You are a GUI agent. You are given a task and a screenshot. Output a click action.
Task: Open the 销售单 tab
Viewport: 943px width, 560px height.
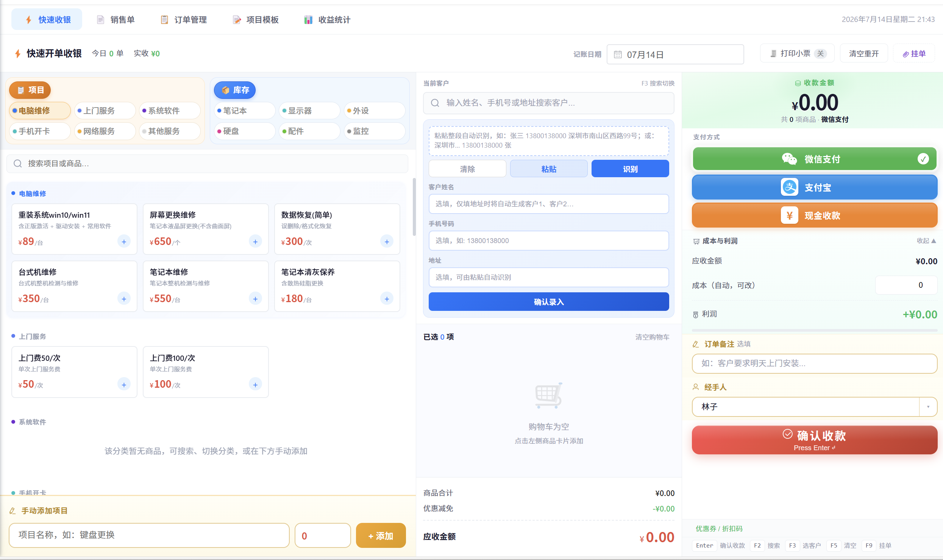coord(116,20)
